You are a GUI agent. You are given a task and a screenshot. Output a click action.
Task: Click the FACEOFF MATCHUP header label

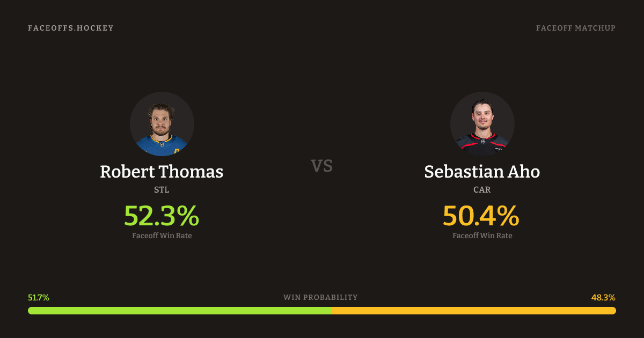pyautogui.click(x=575, y=28)
